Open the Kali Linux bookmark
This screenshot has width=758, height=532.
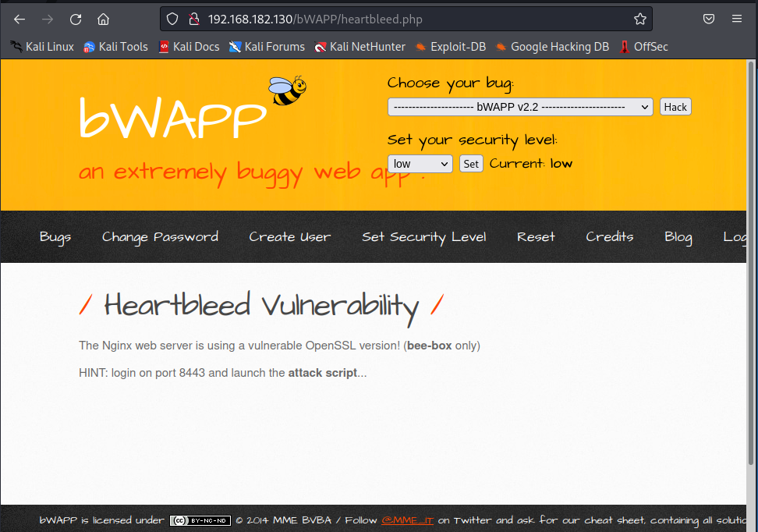[42, 47]
